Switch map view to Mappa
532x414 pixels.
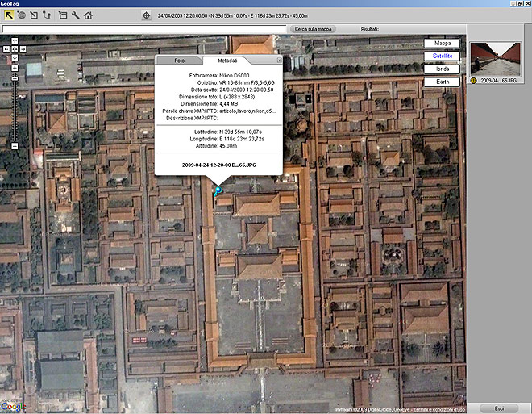pos(442,43)
